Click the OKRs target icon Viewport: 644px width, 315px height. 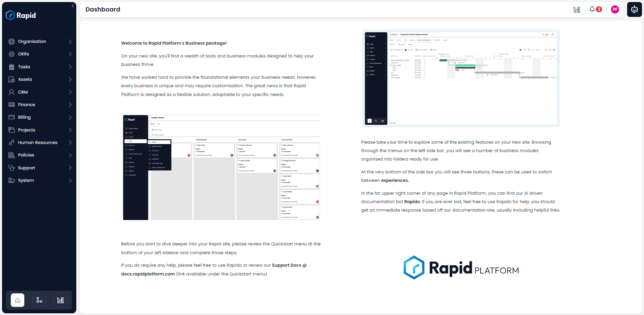coord(11,54)
